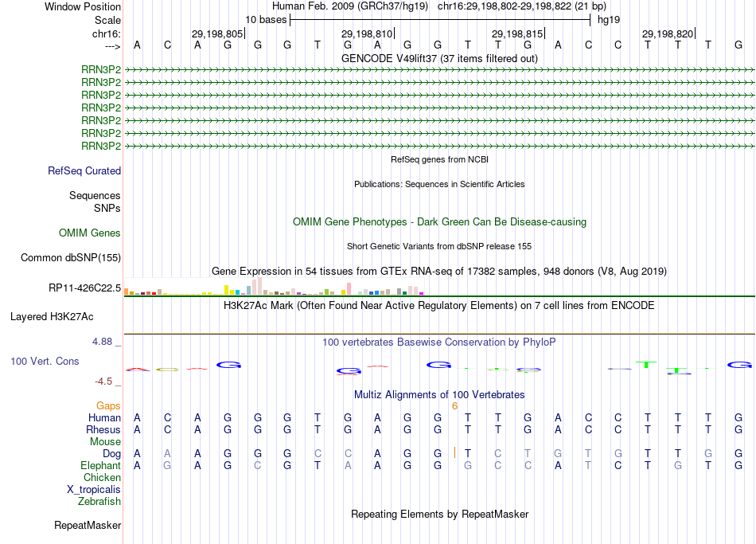Click the GTEx tissue expression bar chart

click(x=274, y=286)
